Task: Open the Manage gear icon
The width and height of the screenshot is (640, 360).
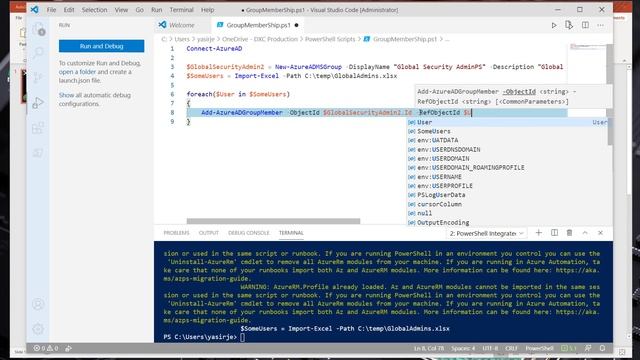Action: [38, 329]
